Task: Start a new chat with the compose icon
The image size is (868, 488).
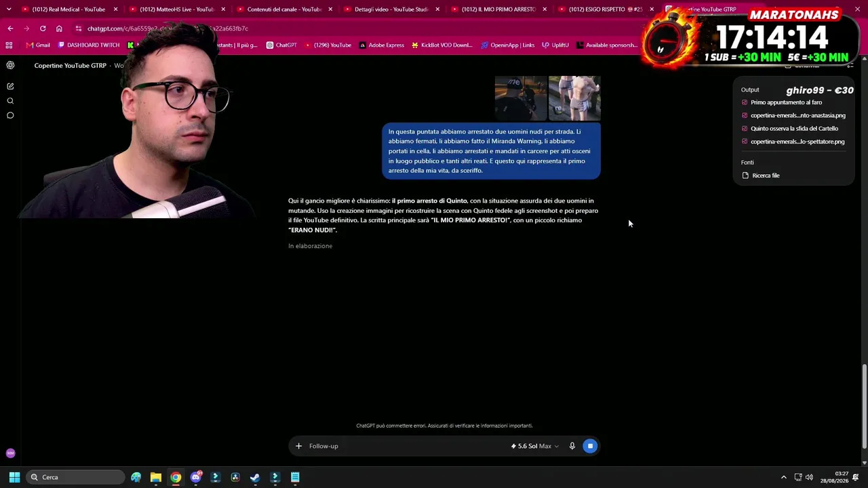Action: [x=10, y=86]
